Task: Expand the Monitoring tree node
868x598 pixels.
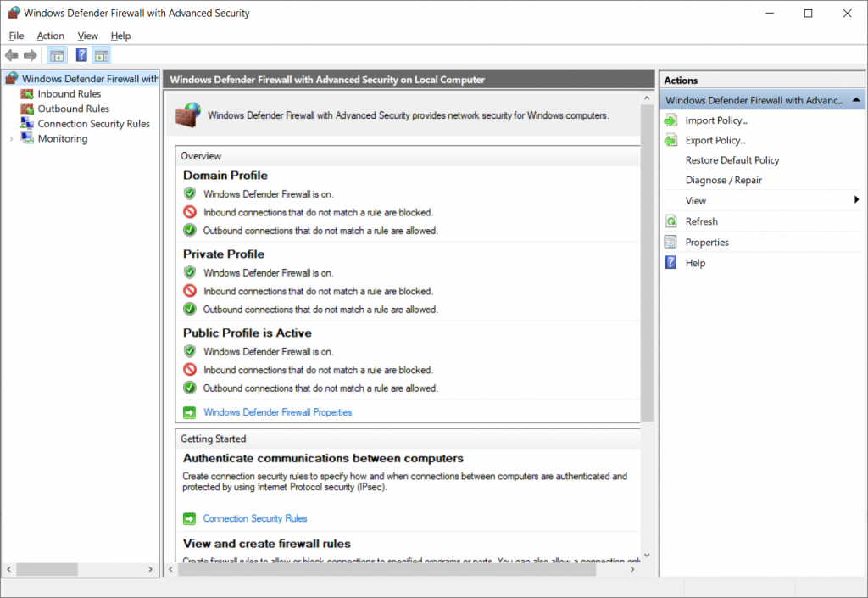Action: [11, 139]
